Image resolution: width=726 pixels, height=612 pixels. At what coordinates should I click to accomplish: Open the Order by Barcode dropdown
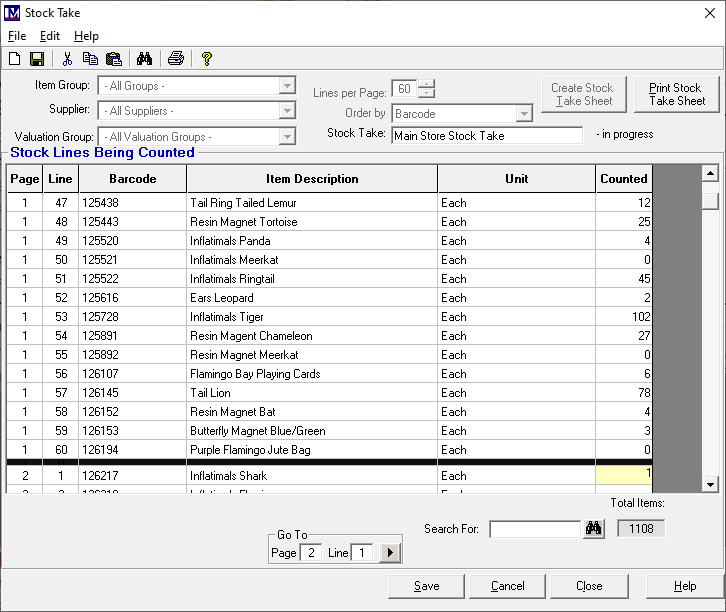click(x=524, y=114)
